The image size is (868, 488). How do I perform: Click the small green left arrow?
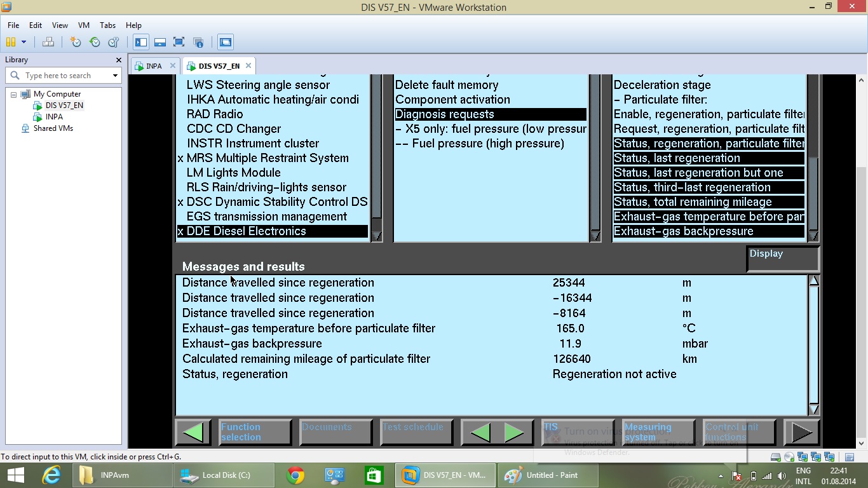click(481, 432)
